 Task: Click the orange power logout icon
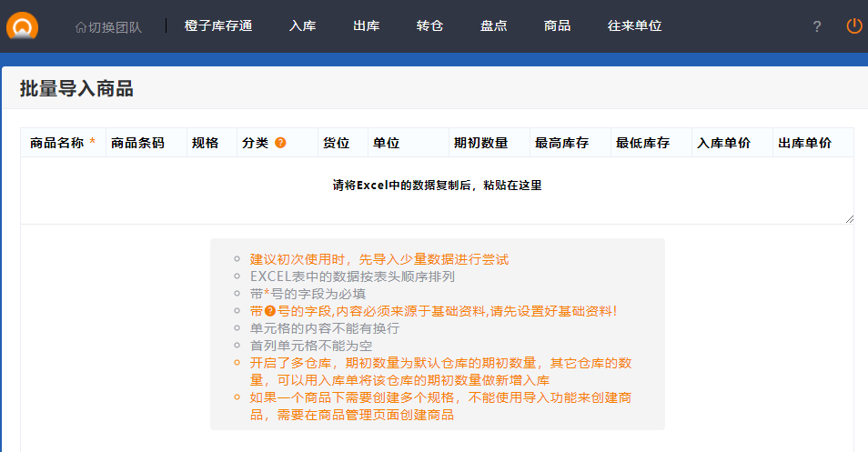[853, 26]
